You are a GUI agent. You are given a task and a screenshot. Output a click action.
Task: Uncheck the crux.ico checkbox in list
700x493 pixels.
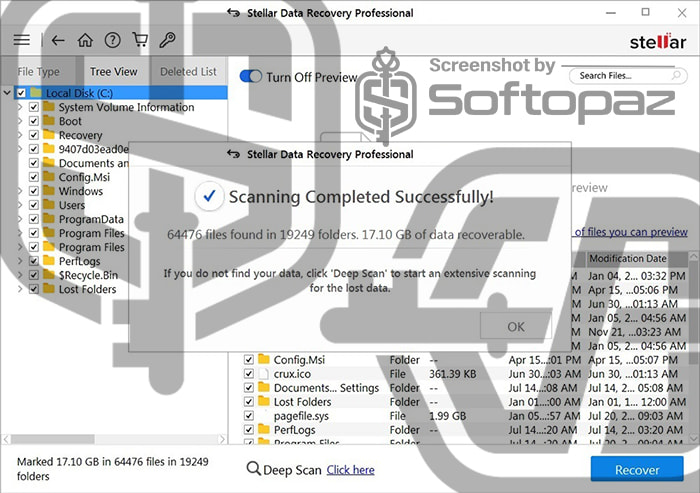(249, 373)
